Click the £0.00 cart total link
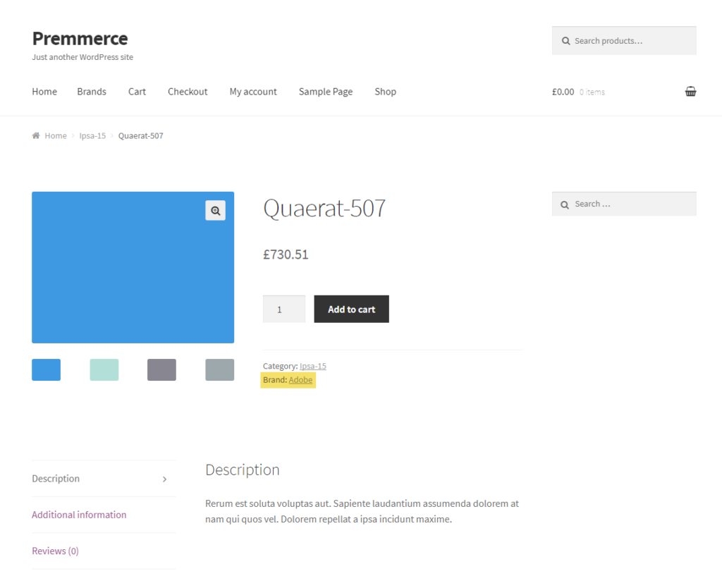The image size is (722, 588). click(x=563, y=92)
